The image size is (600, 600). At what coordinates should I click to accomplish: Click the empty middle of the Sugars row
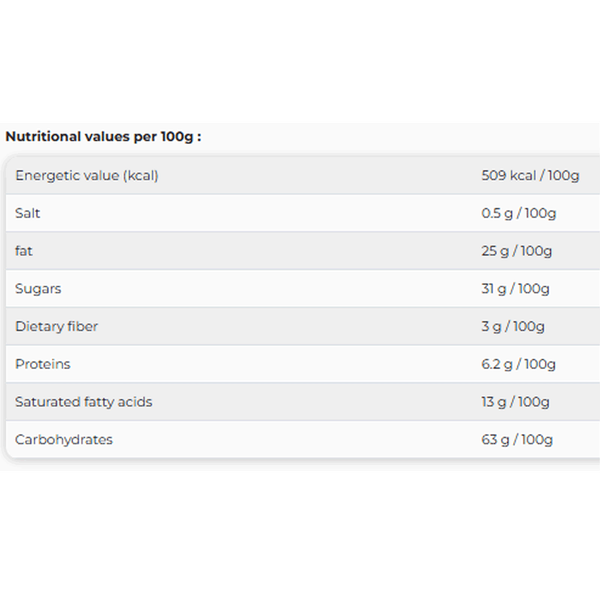point(270,289)
